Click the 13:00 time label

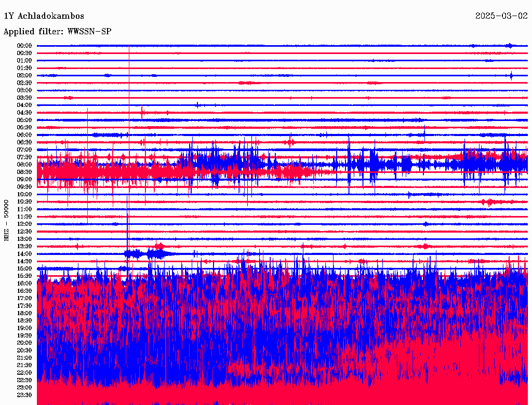tap(24, 239)
